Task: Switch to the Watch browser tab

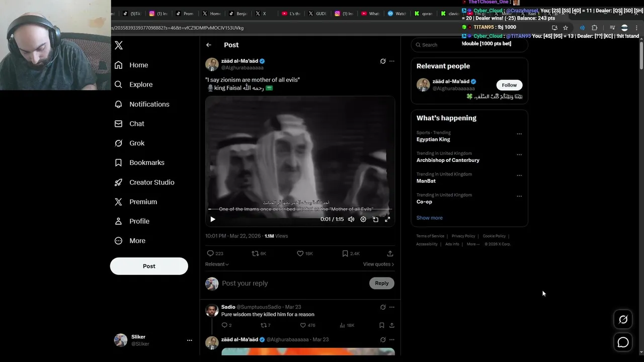Action: (397, 14)
